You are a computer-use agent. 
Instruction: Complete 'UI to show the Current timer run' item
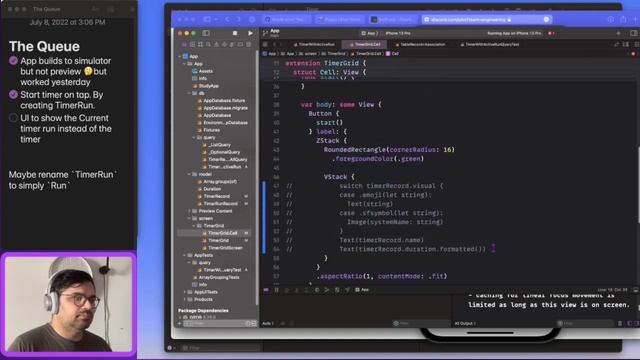(13, 118)
